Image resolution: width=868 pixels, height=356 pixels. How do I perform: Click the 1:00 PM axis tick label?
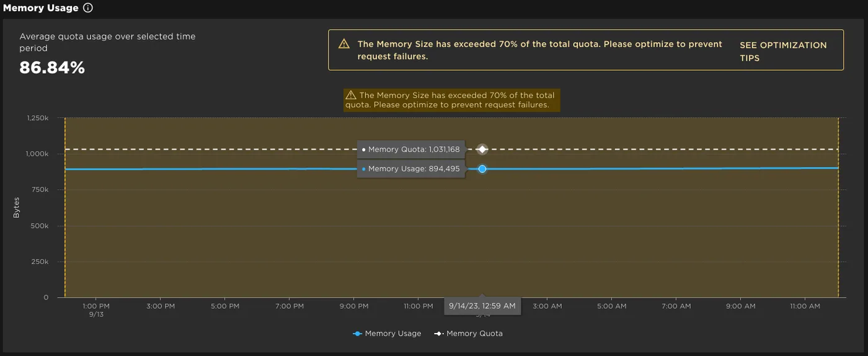tap(96, 306)
